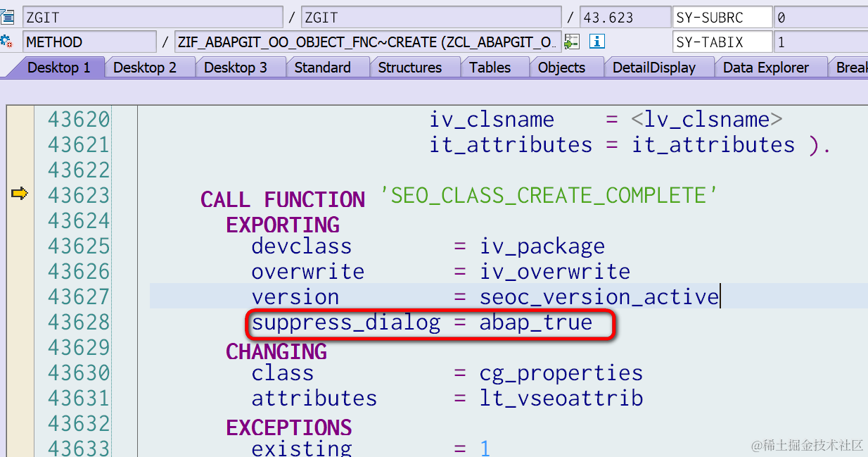Click the iv_overwrite variable
This screenshot has height=457, width=868.
tap(555, 271)
